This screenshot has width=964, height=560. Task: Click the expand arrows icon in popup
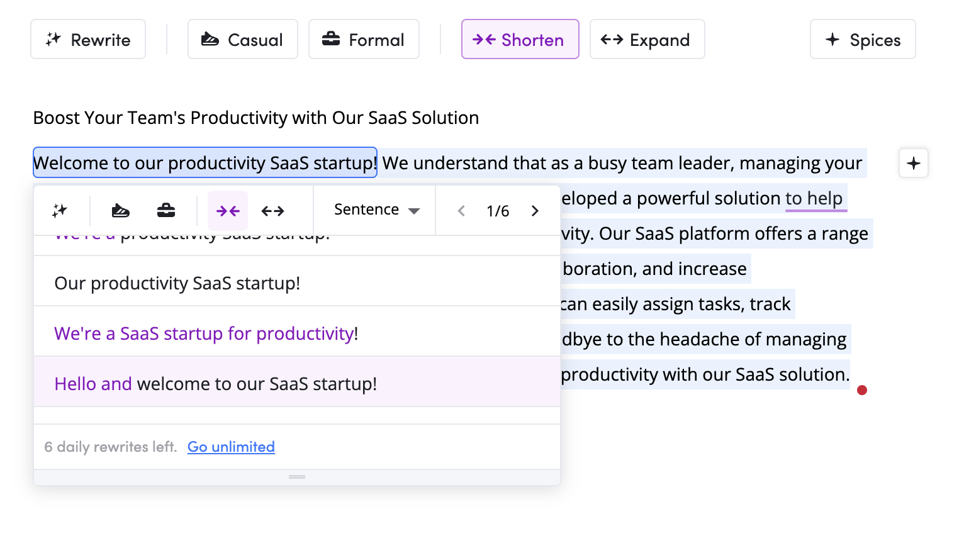pos(273,211)
